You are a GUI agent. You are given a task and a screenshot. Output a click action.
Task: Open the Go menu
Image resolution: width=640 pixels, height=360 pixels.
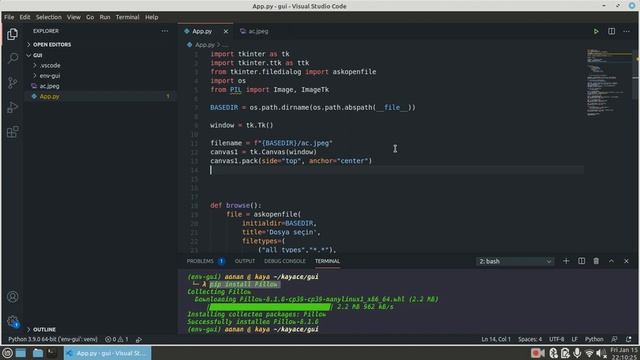[90, 17]
